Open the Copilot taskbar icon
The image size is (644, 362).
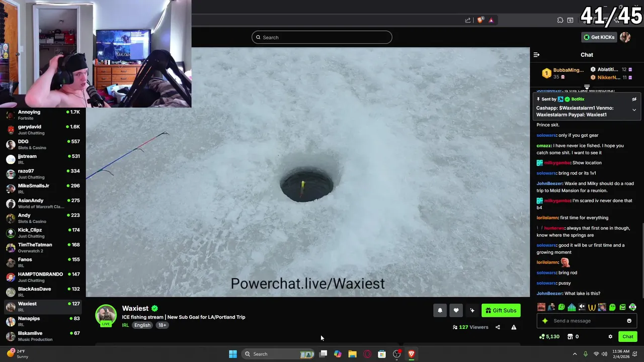pyautogui.click(x=338, y=354)
